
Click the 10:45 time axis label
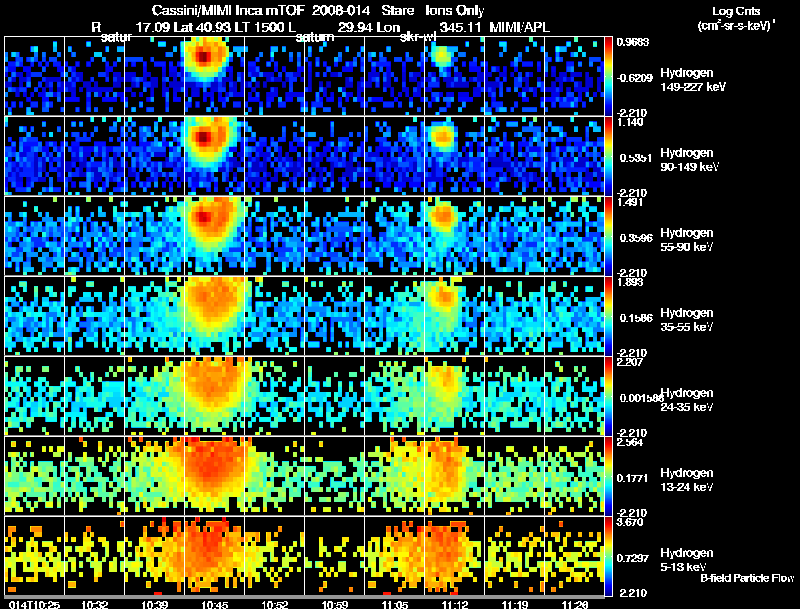[x=215, y=604]
